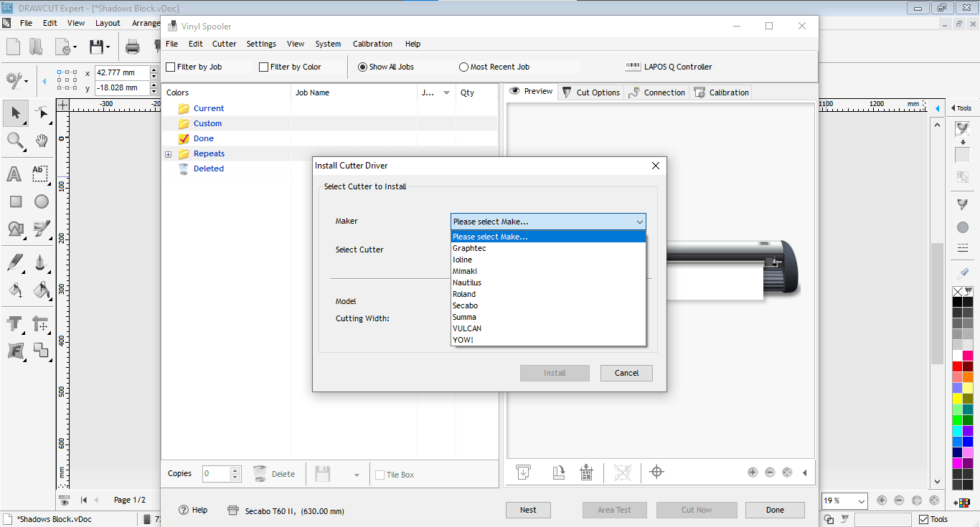The height and width of the screenshot is (527, 980).
Task: Click the Secabo T60 II cutter icon
Action: tap(232, 511)
